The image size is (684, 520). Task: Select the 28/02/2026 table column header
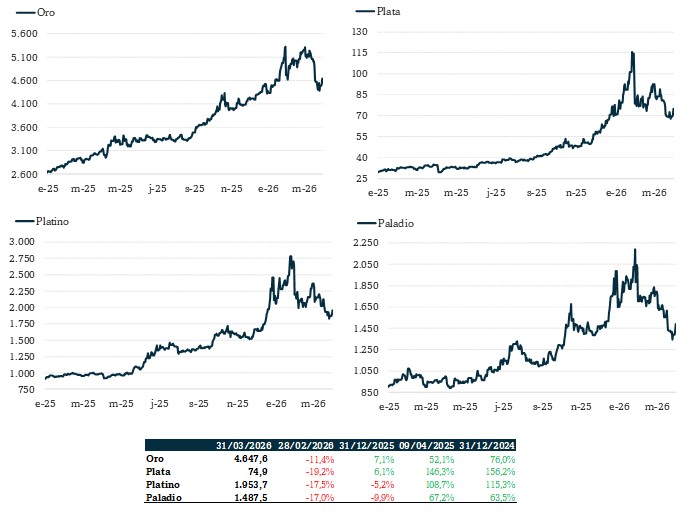pyautogui.click(x=307, y=445)
